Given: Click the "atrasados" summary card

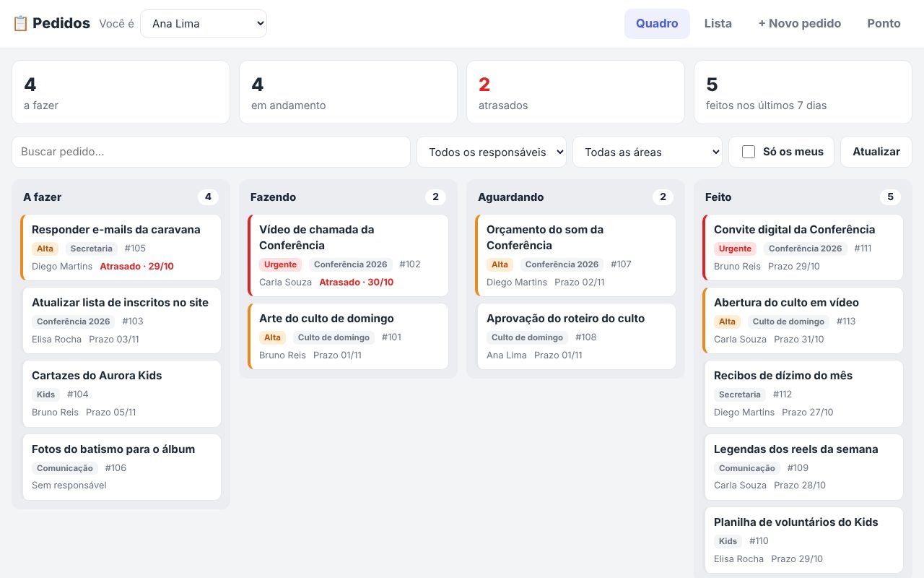Looking at the screenshot, I should coord(575,92).
